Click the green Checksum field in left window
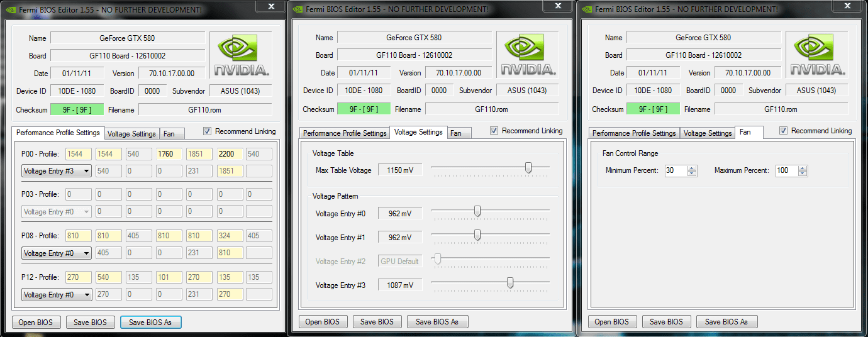 click(x=77, y=110)
